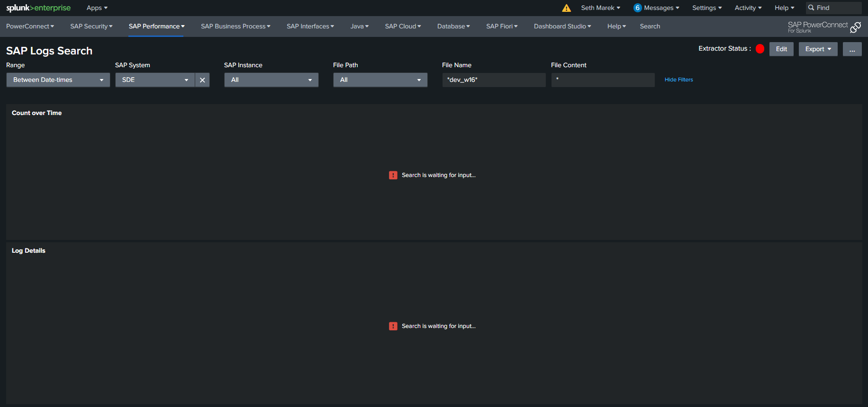Click the Edit button

(x=781, y=49)
